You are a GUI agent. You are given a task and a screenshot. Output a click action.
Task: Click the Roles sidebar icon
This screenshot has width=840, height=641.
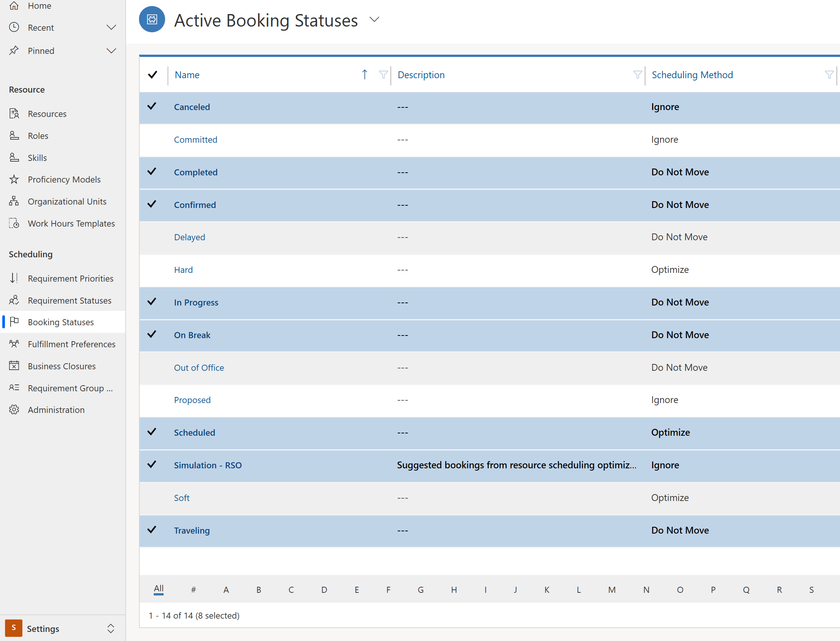coord(14,135)
